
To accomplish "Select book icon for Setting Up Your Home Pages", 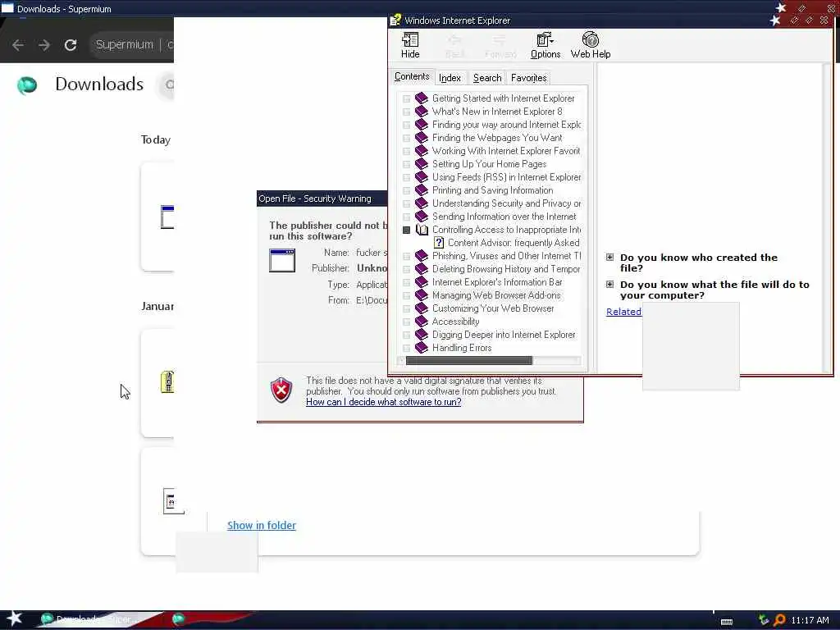I will (422, 164).
